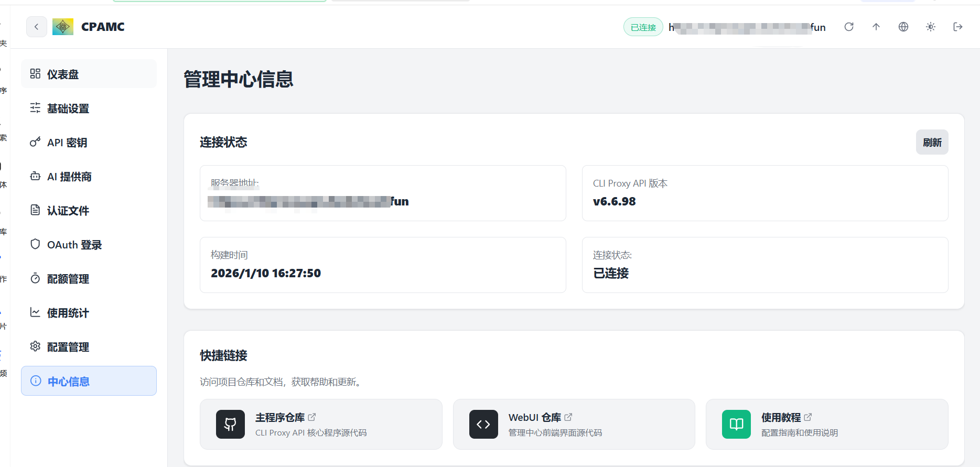
Task: Click the chart icon next to 使用统计
Action: click(x=35, y=312)
